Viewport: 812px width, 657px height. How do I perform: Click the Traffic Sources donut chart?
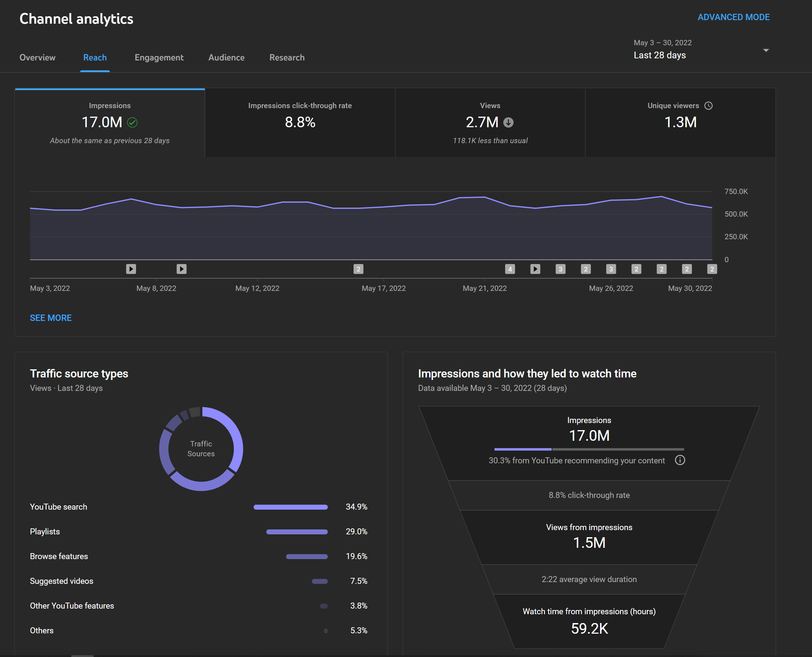coord(201,449)
